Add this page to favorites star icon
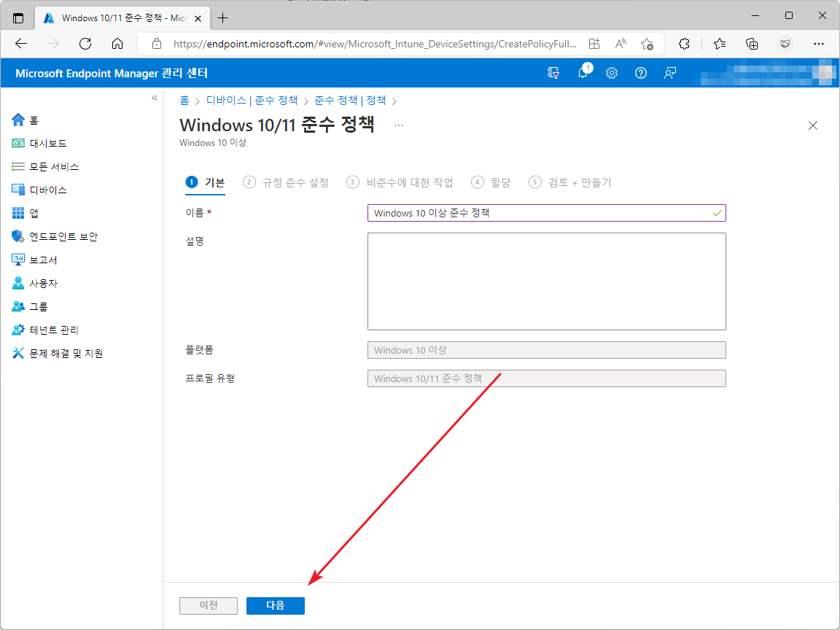 (647, 44)
